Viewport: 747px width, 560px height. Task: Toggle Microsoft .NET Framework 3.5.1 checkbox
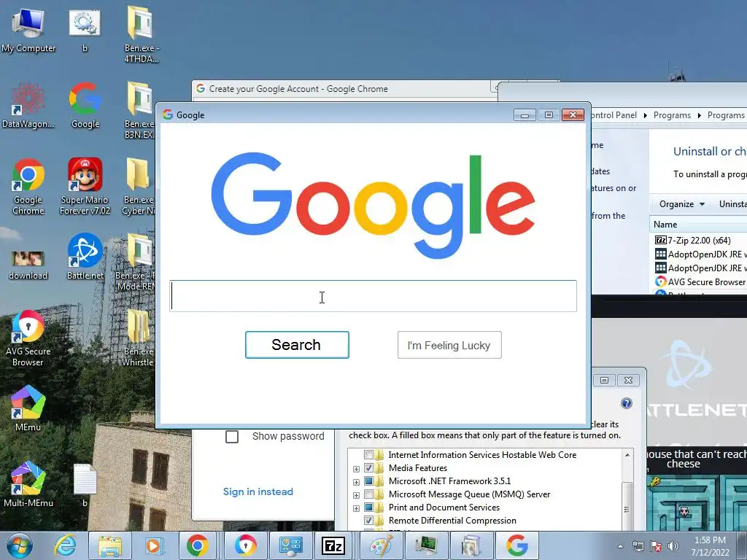pos(368,481)
